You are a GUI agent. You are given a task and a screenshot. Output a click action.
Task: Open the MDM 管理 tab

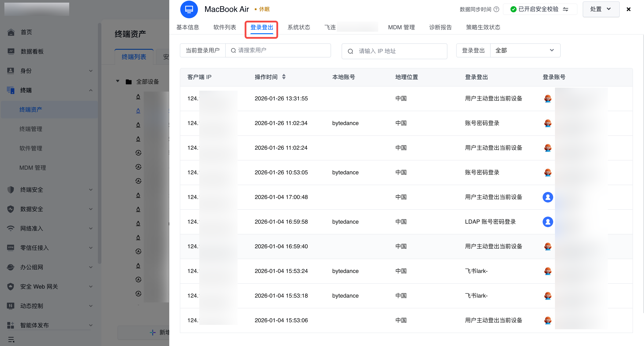click(x=401, y=27)
